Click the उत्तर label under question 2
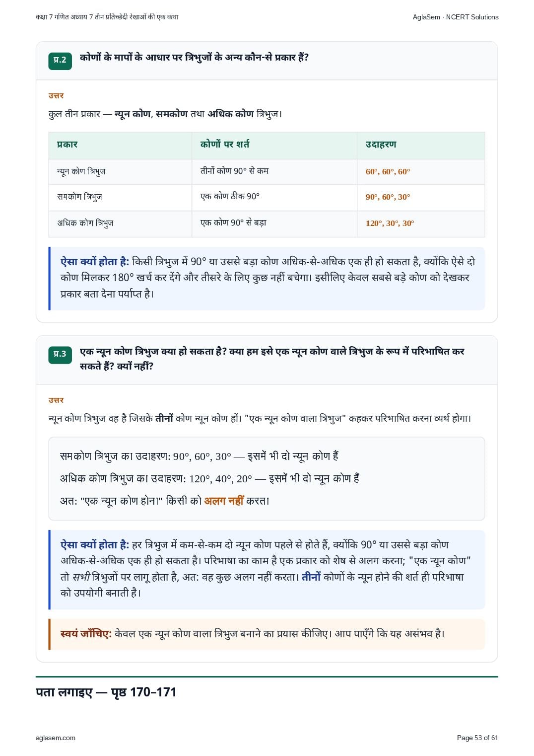 pos(56,96)
